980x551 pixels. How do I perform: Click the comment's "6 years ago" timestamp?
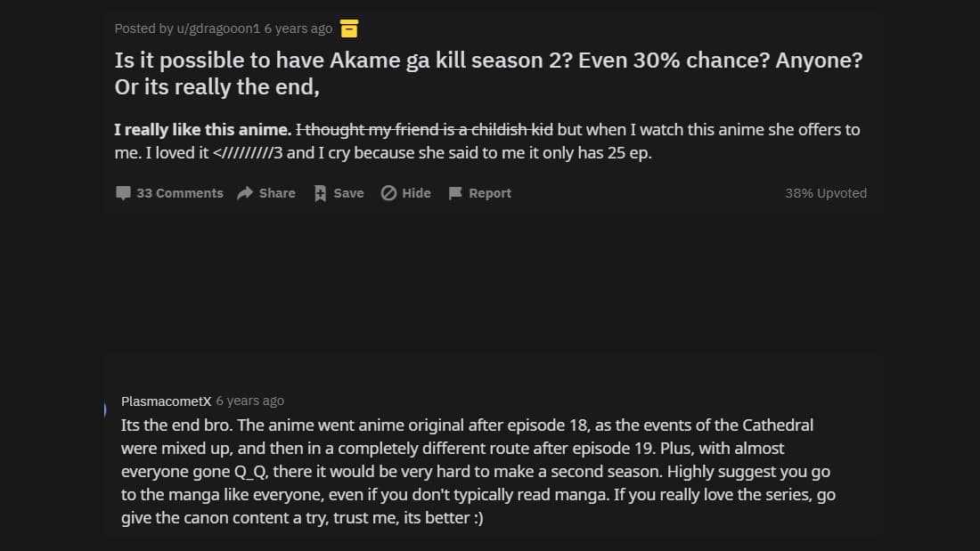250,401
